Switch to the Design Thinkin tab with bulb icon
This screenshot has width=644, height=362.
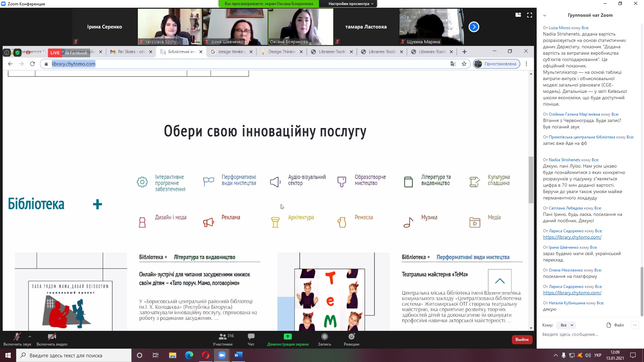(282, 52)
